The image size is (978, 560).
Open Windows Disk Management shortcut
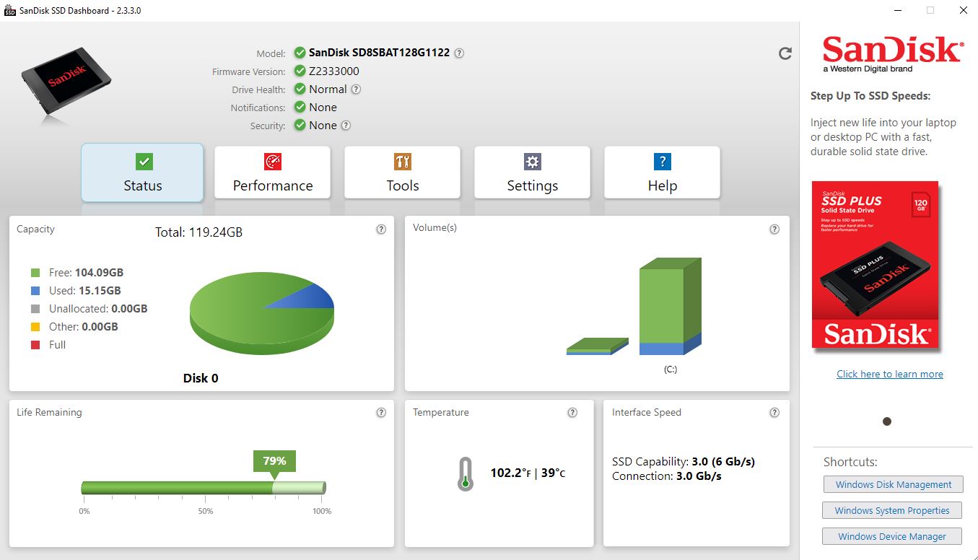coord(893,484)
